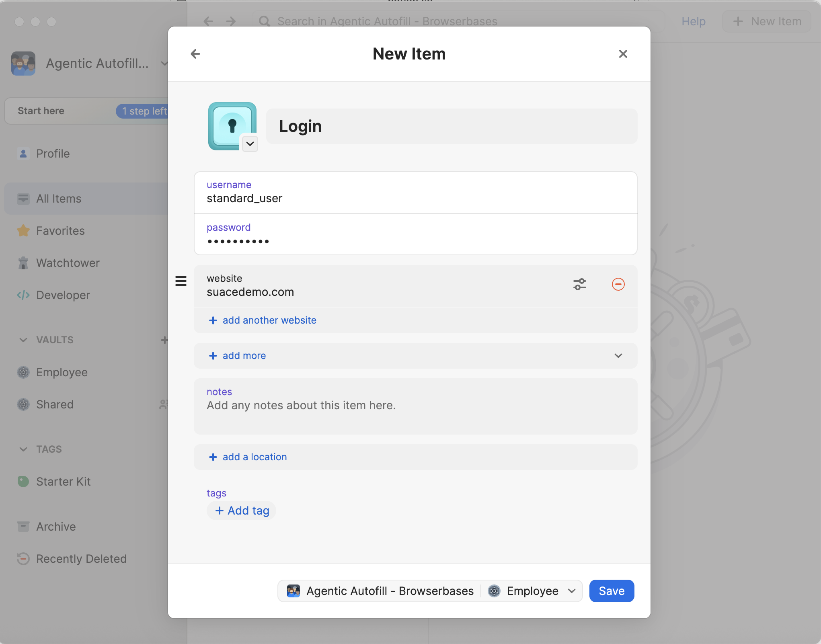Click the back arrow in New Item dialog

[x=195, y=54]
